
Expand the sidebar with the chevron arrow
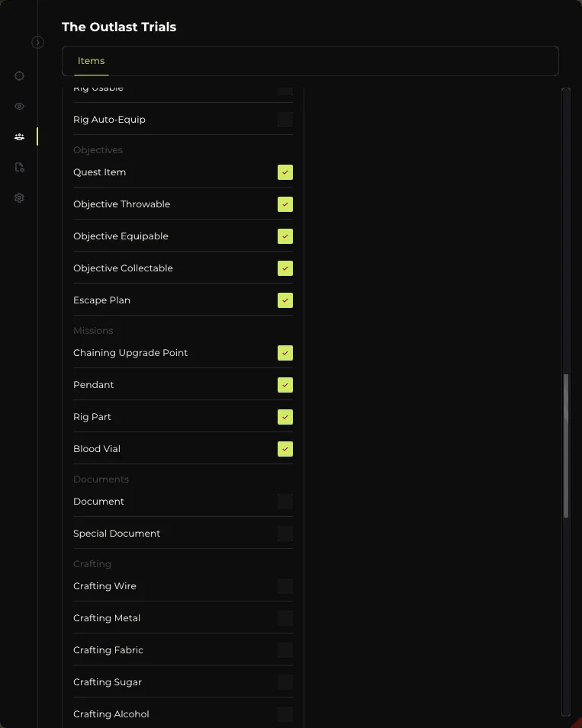pos(37,43)
